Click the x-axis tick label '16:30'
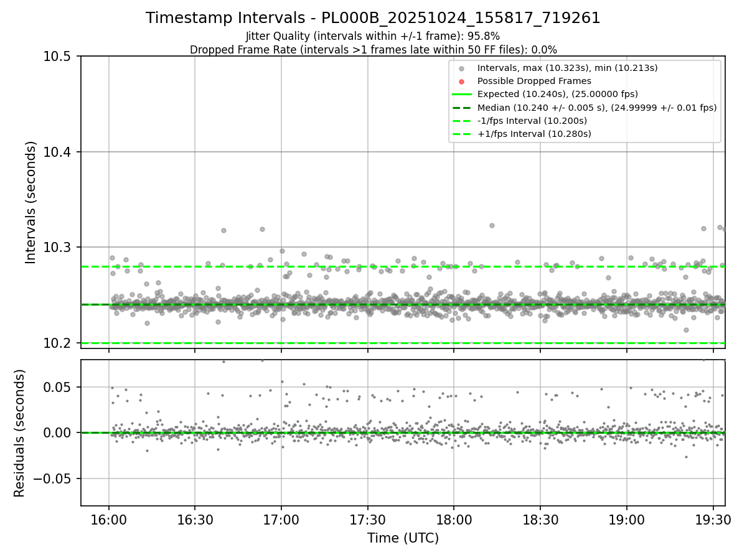The width and height of the screenshot is (747, 560). pos(195,520)
